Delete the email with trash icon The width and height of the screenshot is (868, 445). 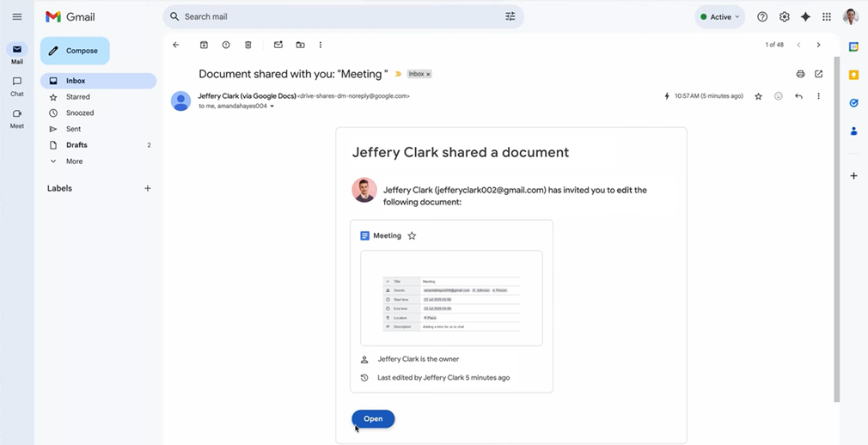248,45
